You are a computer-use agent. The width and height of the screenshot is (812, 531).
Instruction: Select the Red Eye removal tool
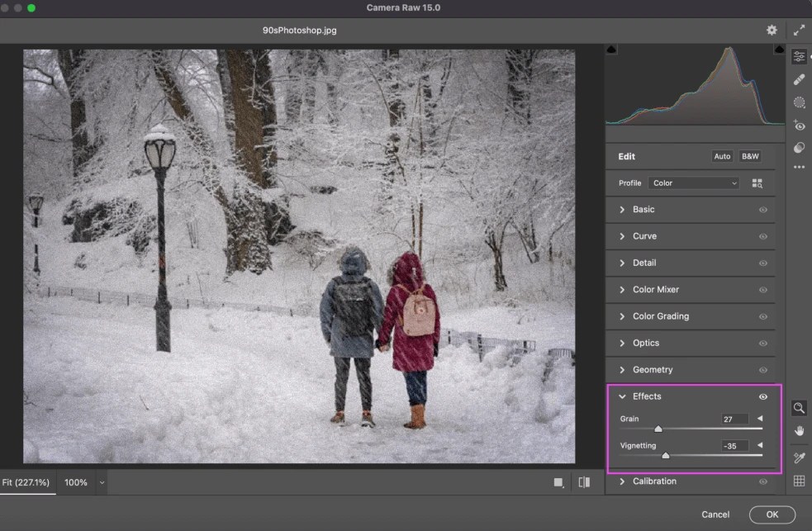799,125
